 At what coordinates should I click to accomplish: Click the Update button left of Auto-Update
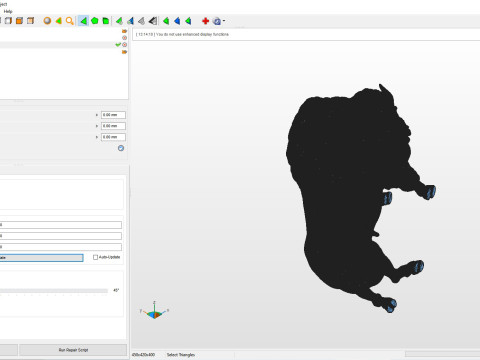click(41, 258)
